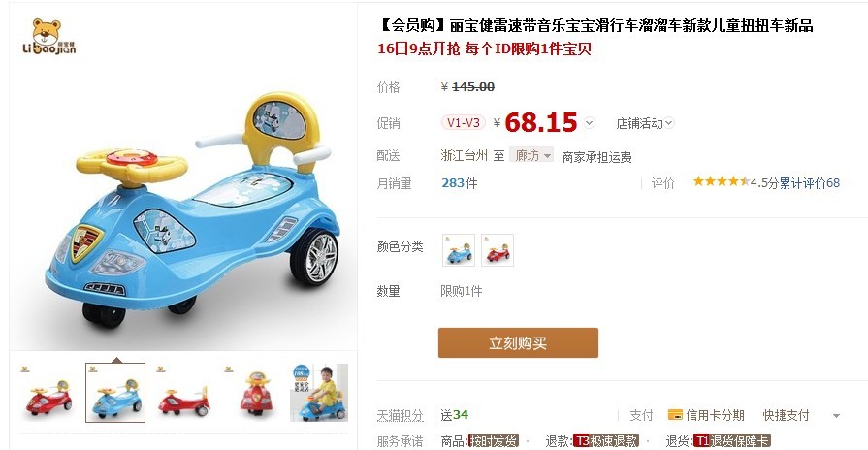Click the Libaojian bear logo
This screenshot has height=450, width=868.
(48, 37)
